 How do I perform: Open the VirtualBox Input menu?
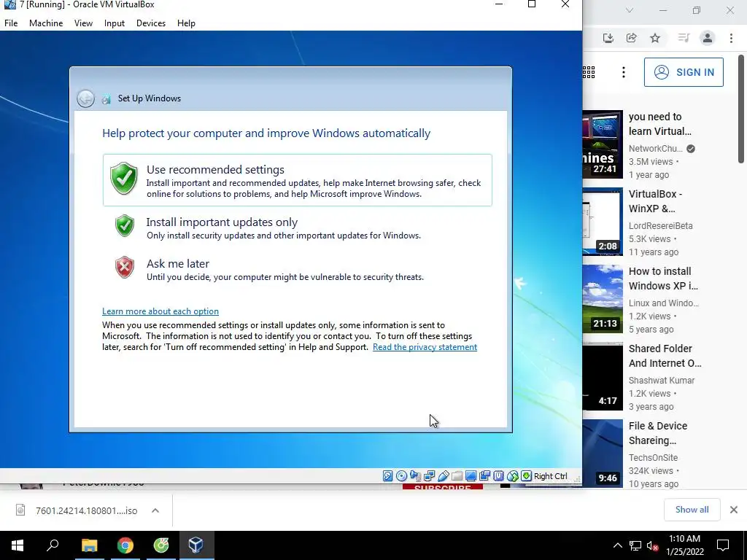pos(115,23)
